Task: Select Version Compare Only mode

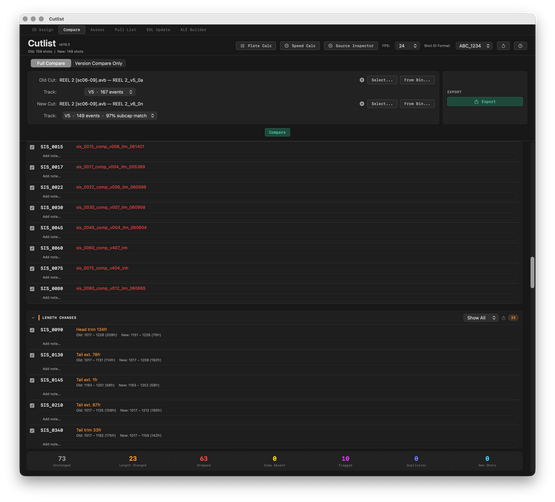Action: (98, 63)
